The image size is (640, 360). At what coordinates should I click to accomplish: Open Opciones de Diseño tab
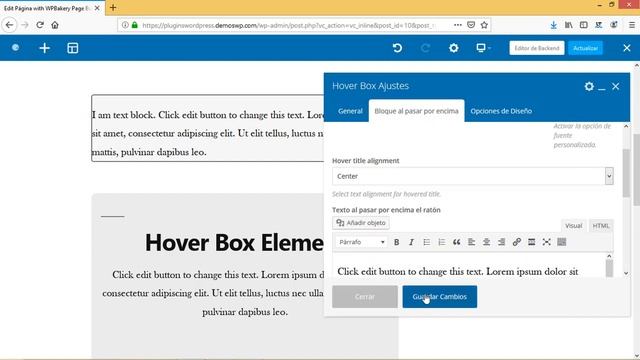[x=501, y=111]
